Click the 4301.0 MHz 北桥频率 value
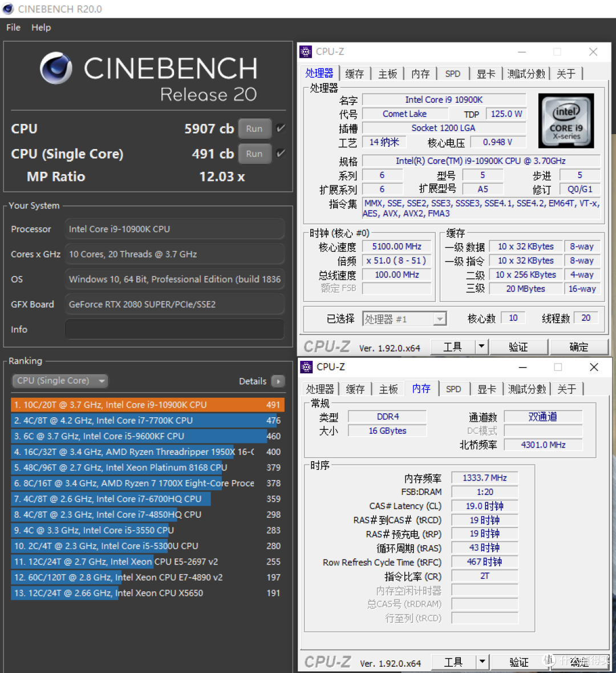 (543, 445)
